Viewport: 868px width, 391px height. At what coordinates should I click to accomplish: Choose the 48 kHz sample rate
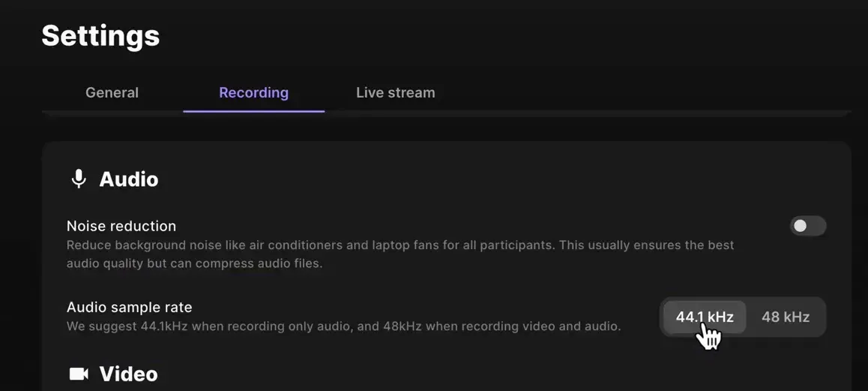[785, 317]
